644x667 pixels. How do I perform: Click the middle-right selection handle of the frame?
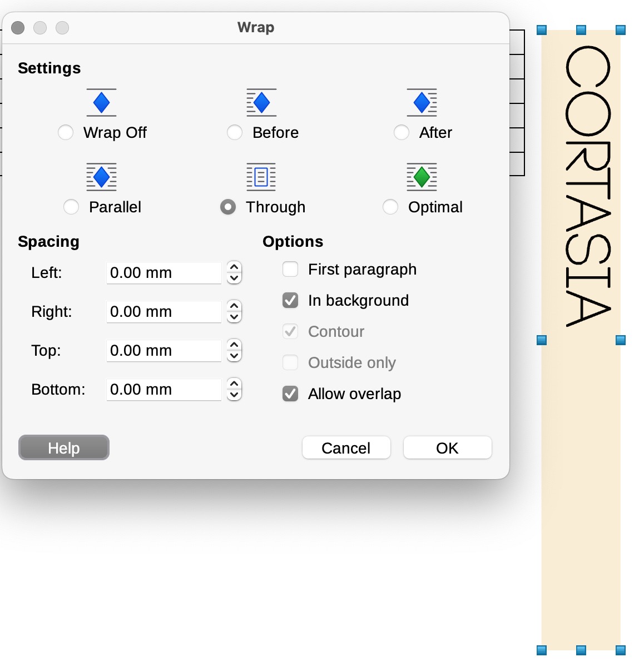(621, 340)
